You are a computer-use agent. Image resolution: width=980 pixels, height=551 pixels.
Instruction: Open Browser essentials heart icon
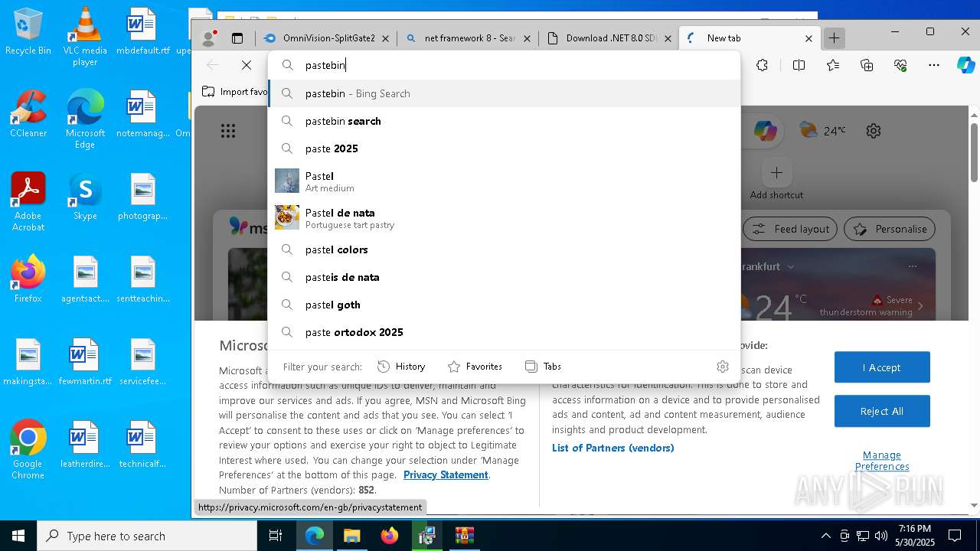tap(900, 65)
